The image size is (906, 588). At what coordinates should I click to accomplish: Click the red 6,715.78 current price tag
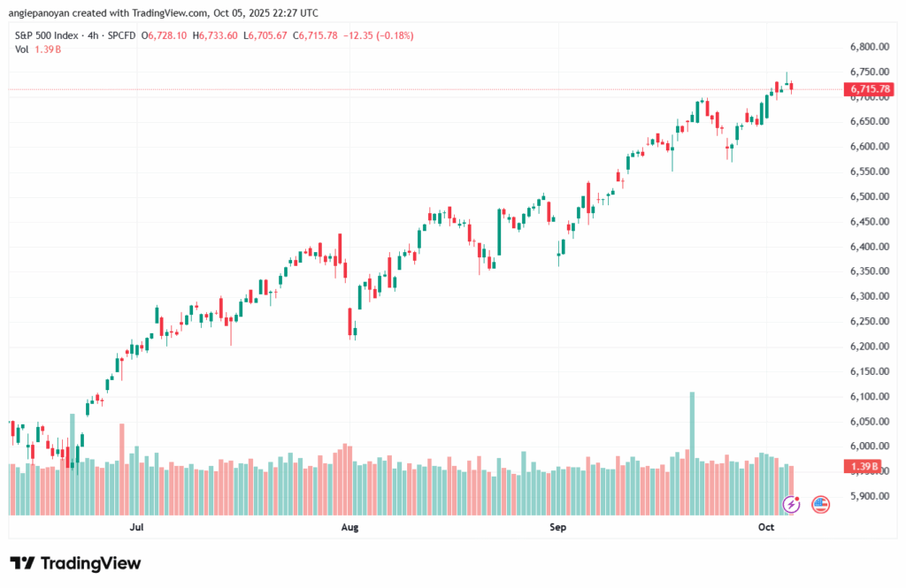coord(871,89)
